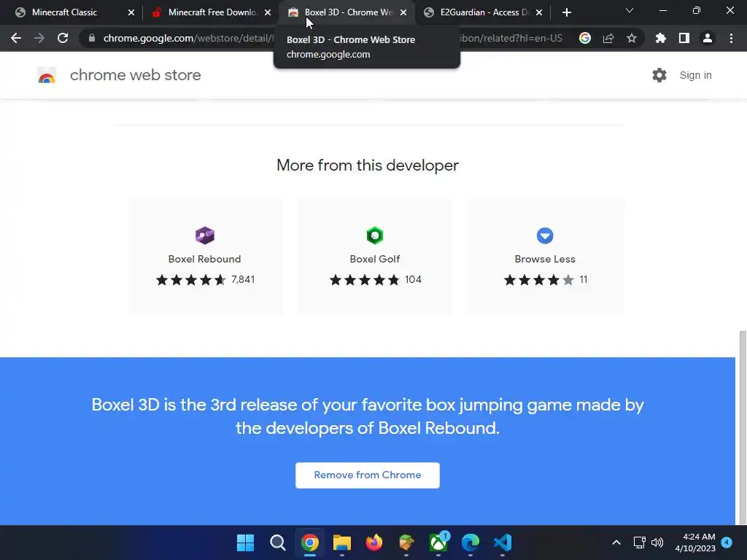Open Windows taskbar search
Image resolution: width=747 pixels, height=560 pixels.
277,542
